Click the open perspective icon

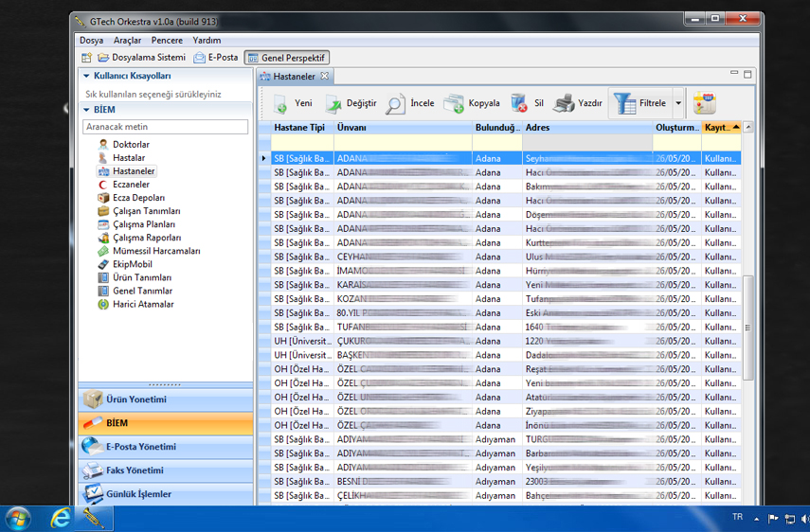point(86,58)
